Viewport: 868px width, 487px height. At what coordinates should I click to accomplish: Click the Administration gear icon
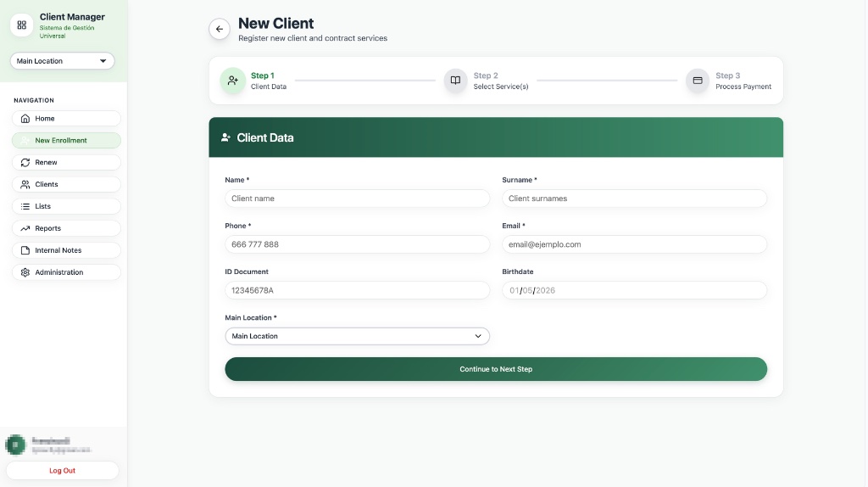tap(25, 272)
